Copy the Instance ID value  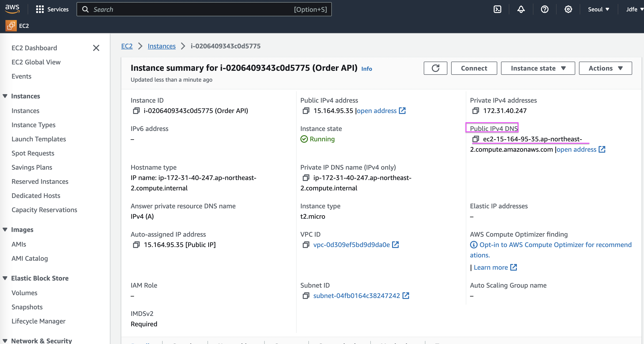coord(136,111)
